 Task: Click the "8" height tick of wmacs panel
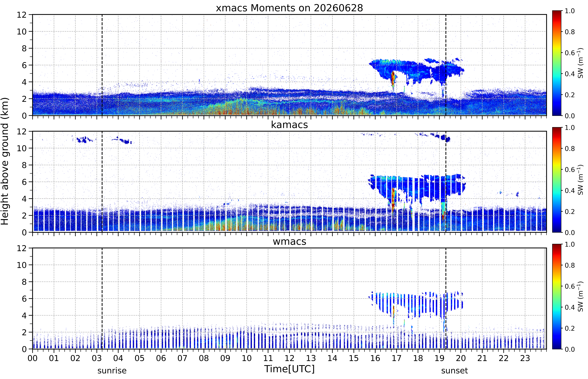[24, 282]
